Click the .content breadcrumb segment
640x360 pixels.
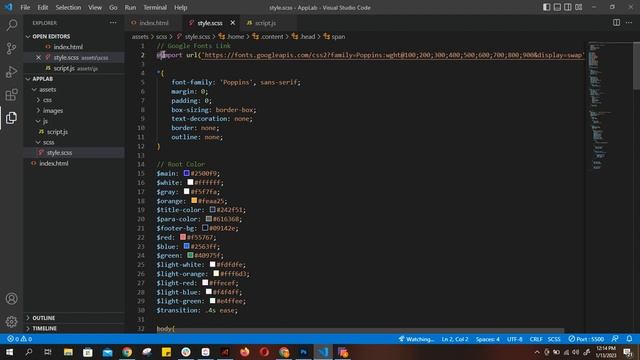[267, 36]
